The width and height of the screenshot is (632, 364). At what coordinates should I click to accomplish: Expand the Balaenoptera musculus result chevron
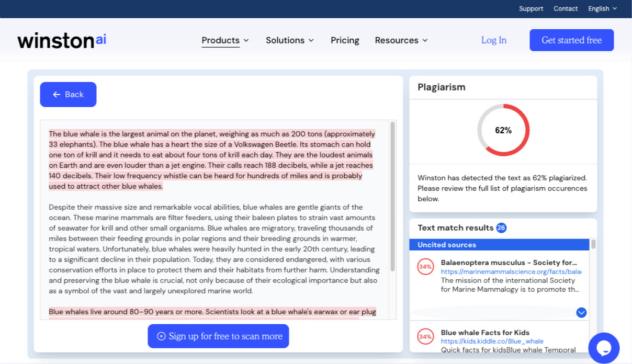pyautogui.click(x=581, y=313)
